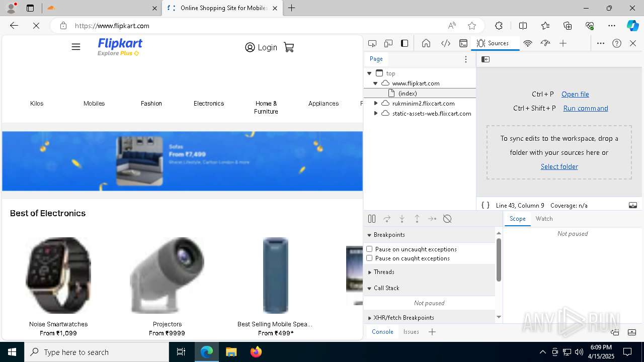The width and height of the screenshot is (644, 362).
Task: Open the Noise Smartwatches product thumbnail
Action: click(x=58, y=276)
